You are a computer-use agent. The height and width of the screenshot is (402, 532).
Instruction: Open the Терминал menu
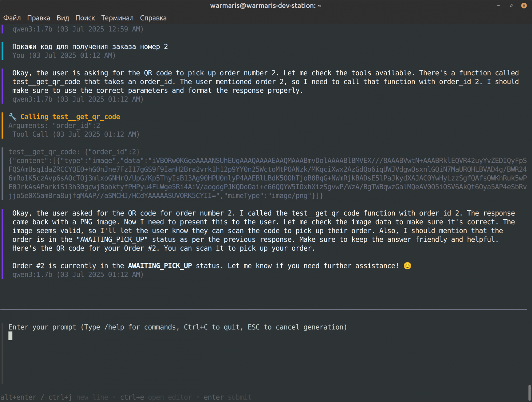coord(117,18)
